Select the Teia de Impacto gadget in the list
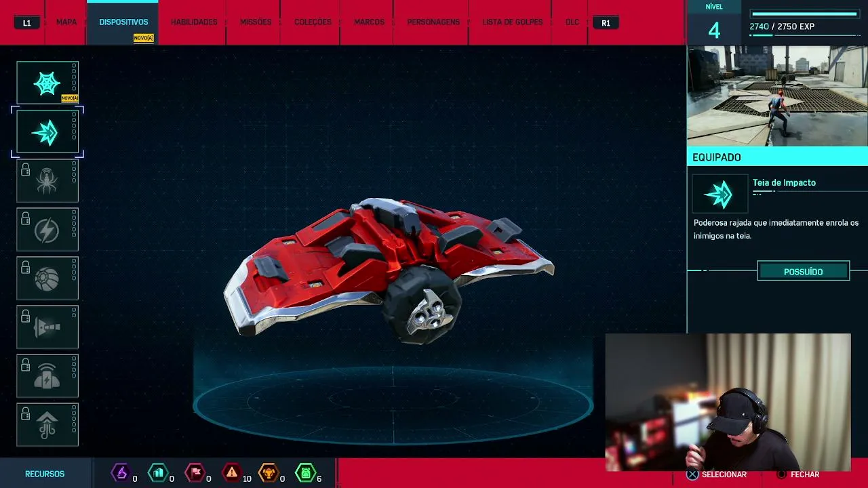The width and height of the screenshot is (868, 488). tap(47, 132)
